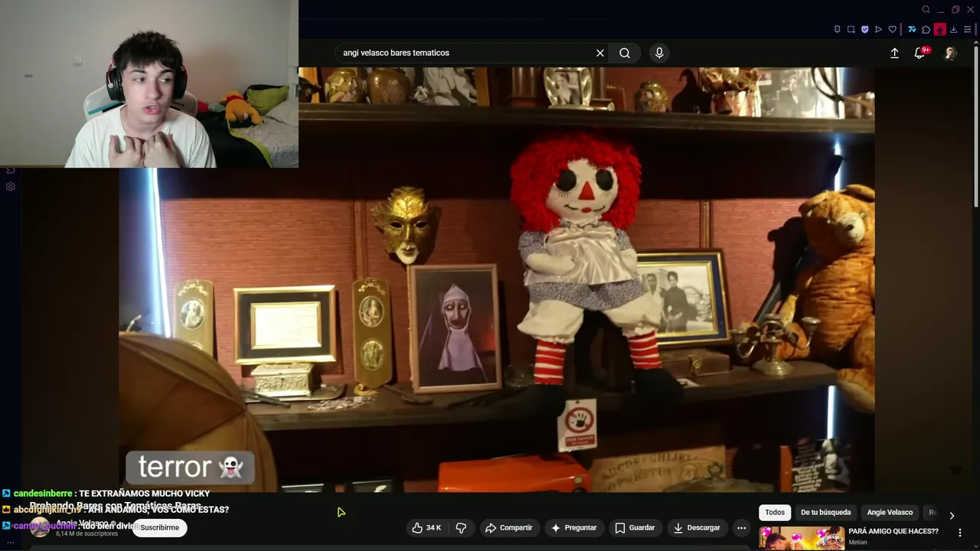Click the Angie Velasco channel avatar
Screen dimensions: 980x551
tap(40, 527)
